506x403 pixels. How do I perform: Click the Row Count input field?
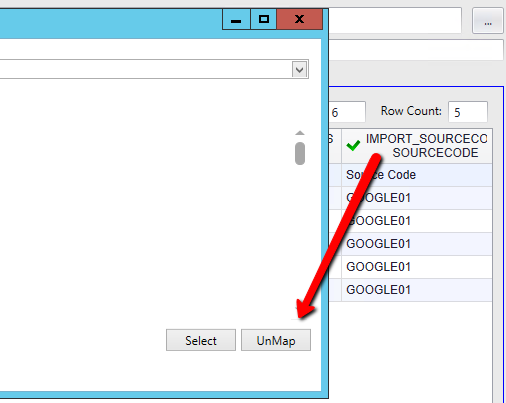tap(468, 112)
